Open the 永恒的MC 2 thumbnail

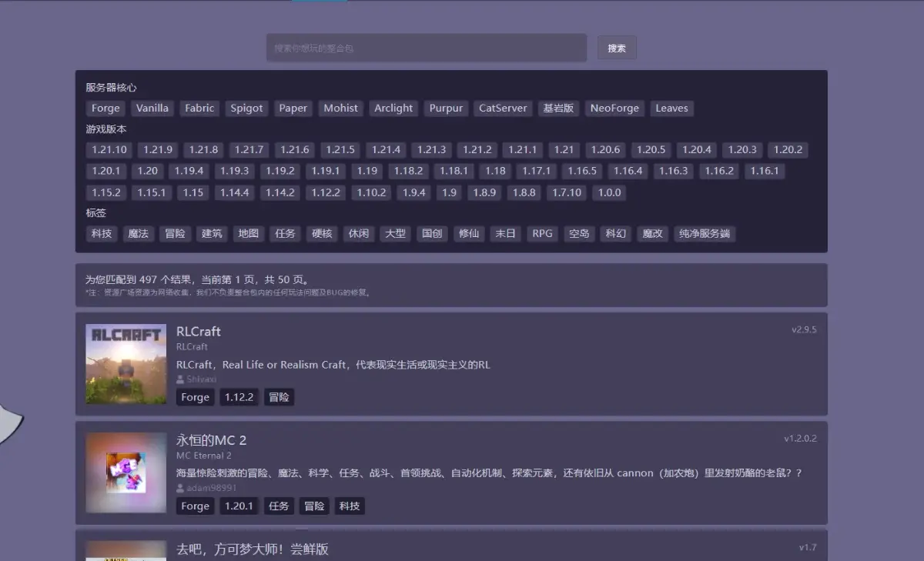[126, 473]
